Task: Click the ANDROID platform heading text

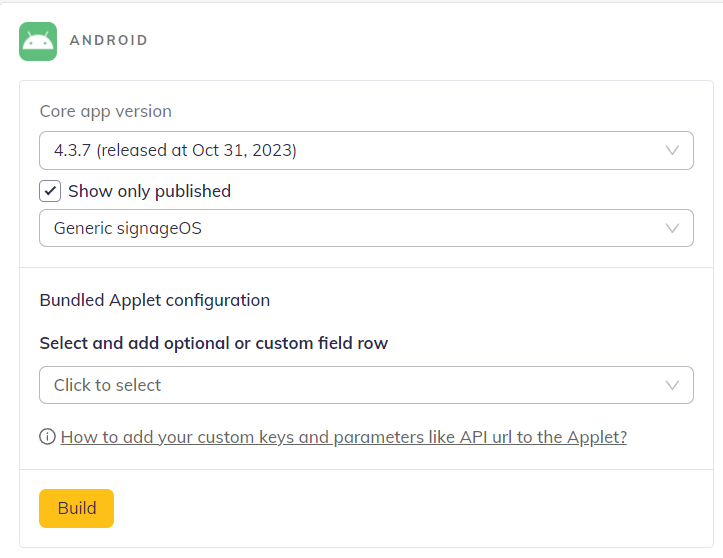Action: [x=109, y=41]
